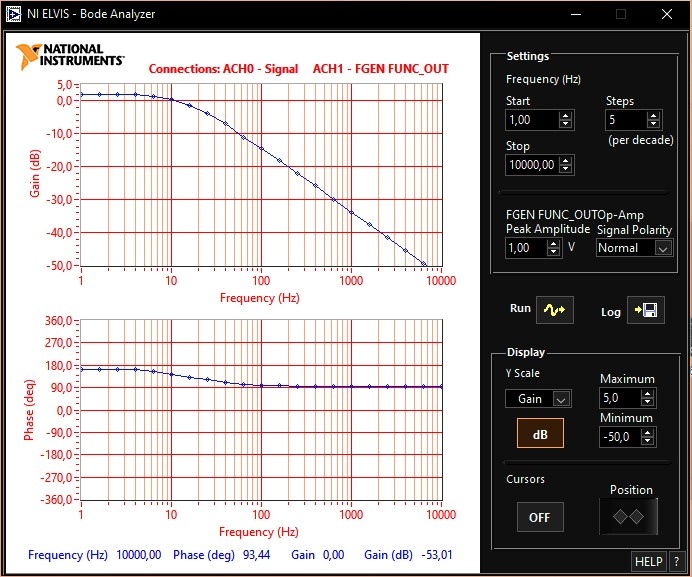This screenshot has height=577, width=692.
Task: Click the Maximum field showing 5,0
Action: [x=620, y=398]
